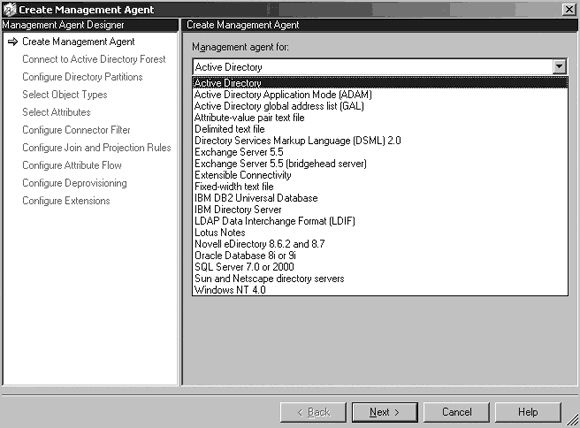Select Exchange Server 5.5 entry
This screenshot has width=580, height=428.
click(380, 152)
